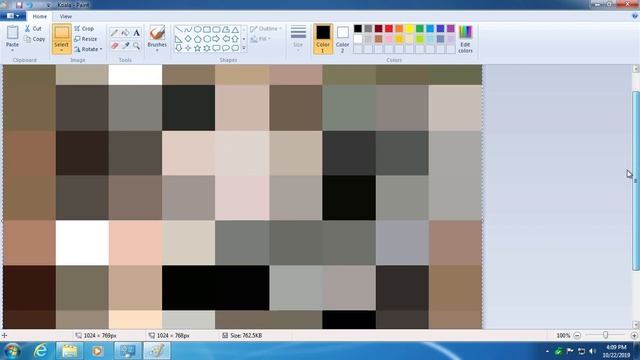Click the zoom slider handle

[605, 335]
